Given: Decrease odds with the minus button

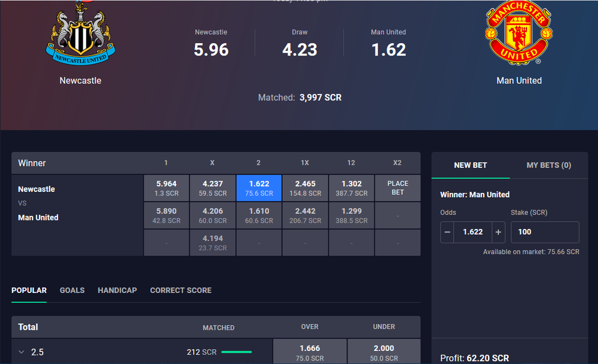Looking at the screenshot, I should tap(447, 232).
